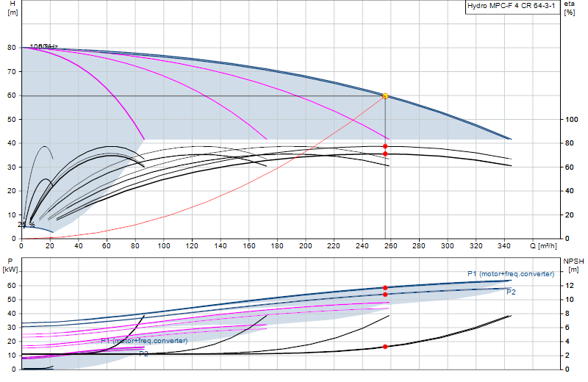Click the yellow duty point marker

click(x=385, y=96)
